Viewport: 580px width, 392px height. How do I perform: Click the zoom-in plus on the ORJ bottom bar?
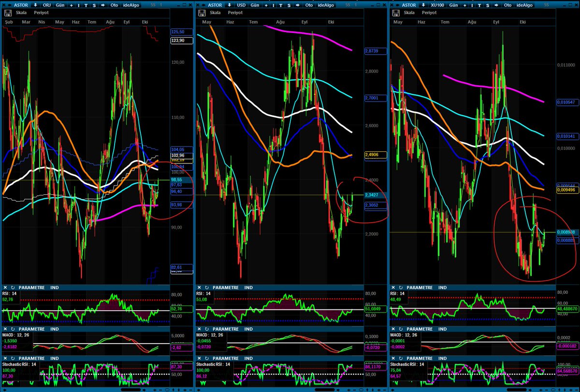click(155, 390)
